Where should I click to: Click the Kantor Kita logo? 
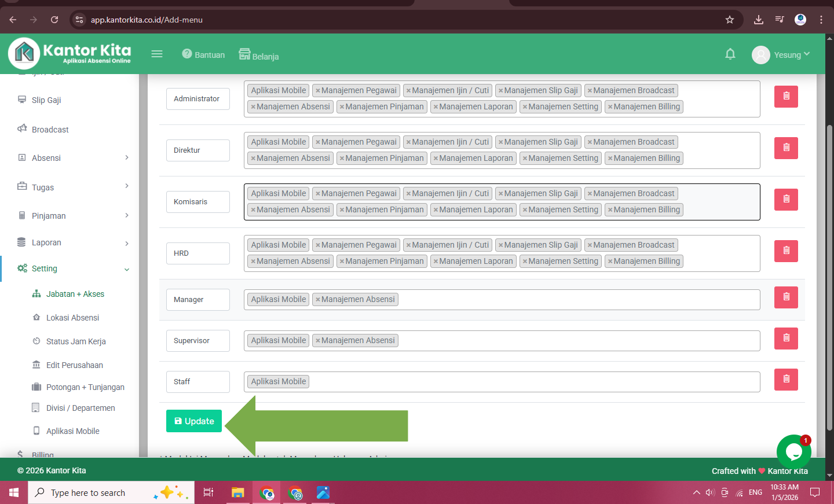click(69, 53)
